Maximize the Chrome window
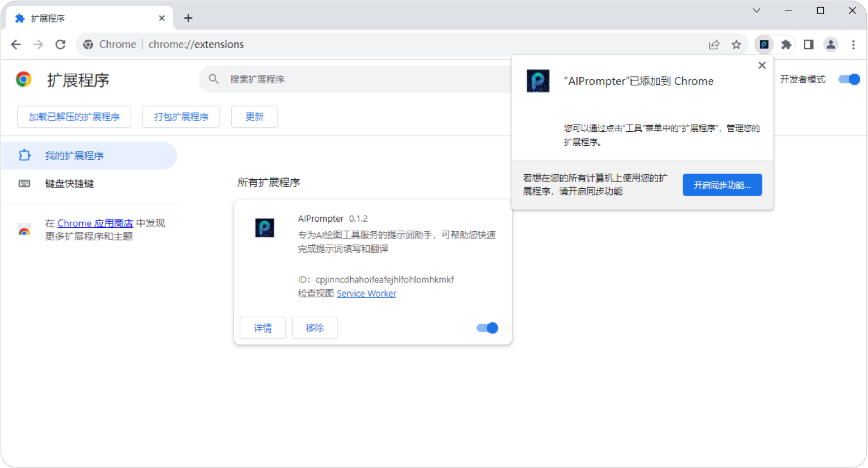The image size is (868, 468). coord(821,11)
